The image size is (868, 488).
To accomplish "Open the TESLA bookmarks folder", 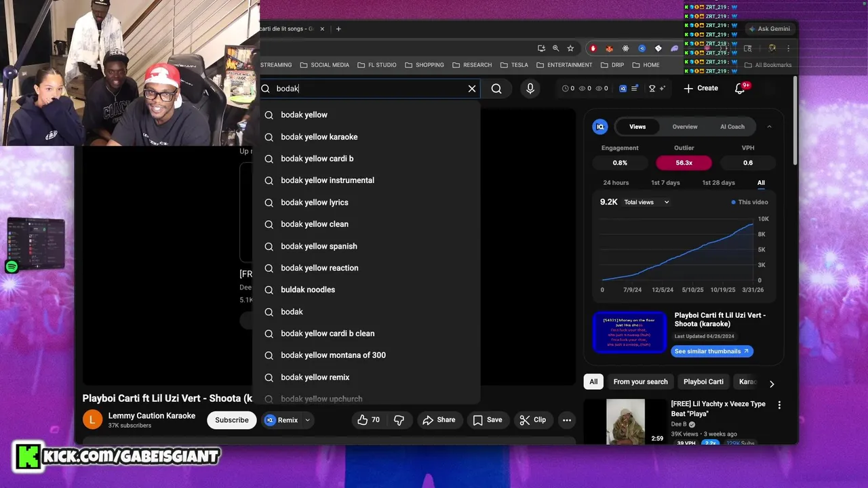I will coord(514,65).
